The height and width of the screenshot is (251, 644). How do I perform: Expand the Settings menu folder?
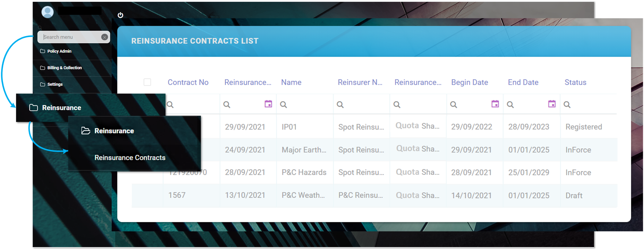pyautogui.click(x=55, y=84)
